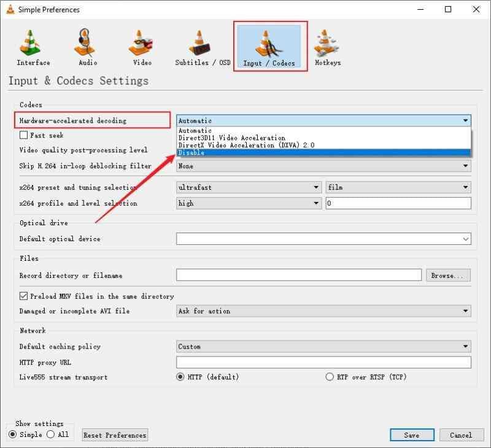The image size is (491, 448).
Task: Click the Browse... button
Action: 448,275
